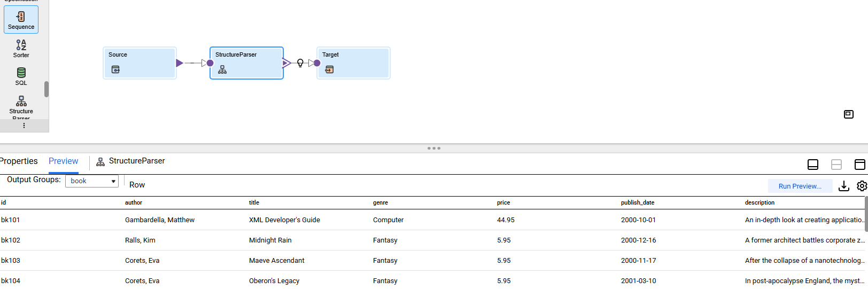Click the preview table vertical scrollbar
The image size is (868, 289).
tap(866, 214)
